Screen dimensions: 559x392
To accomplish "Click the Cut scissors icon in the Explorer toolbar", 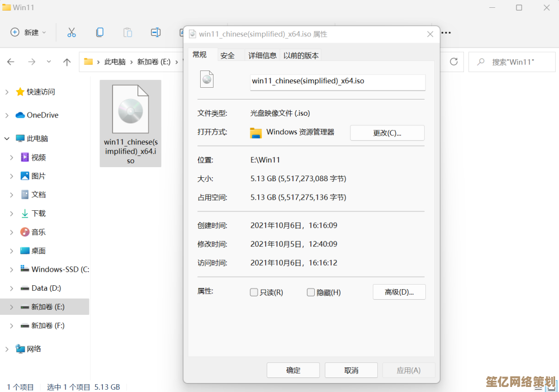I will (72, 32).
